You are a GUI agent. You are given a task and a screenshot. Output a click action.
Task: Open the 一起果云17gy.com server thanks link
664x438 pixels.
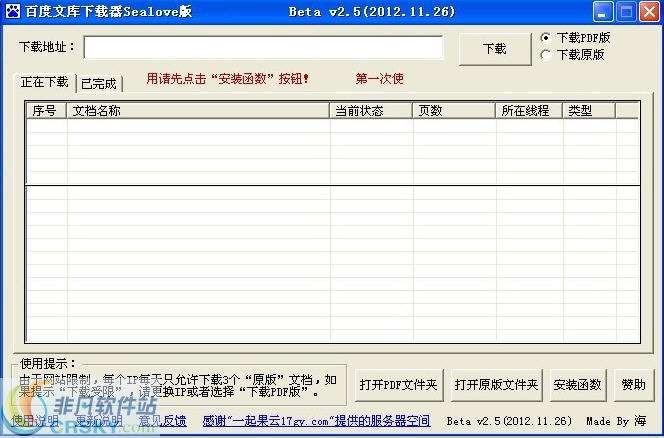[x=316, y=421]
